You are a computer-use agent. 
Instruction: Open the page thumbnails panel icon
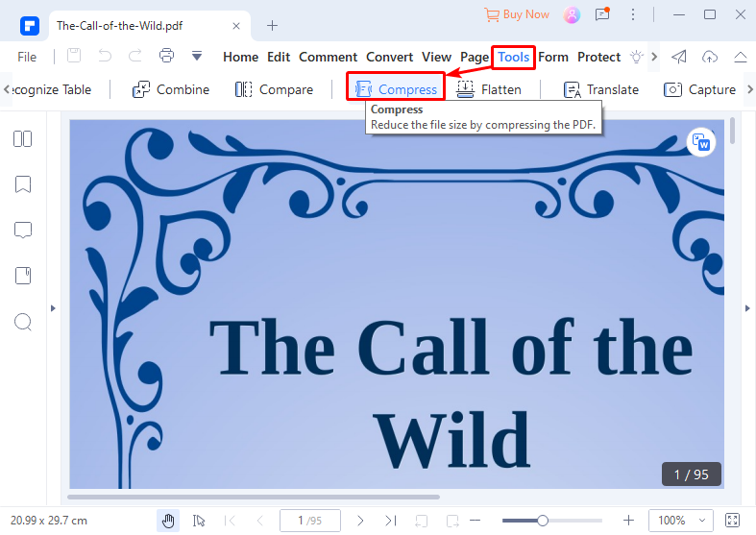23,139
